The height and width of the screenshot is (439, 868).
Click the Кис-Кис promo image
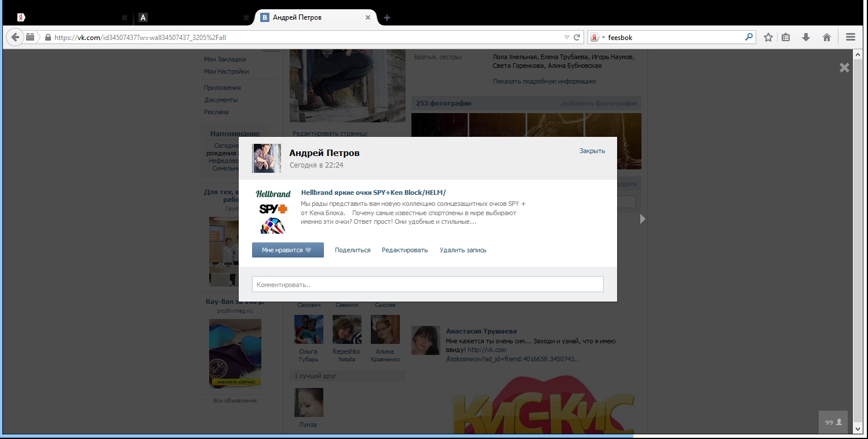pos(544,403)
